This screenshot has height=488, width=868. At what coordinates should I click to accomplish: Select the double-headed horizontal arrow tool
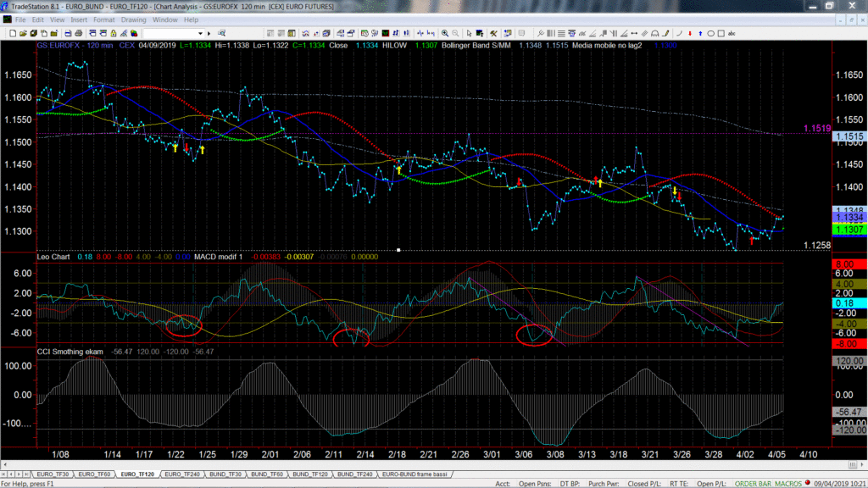(x=634, y=33)
